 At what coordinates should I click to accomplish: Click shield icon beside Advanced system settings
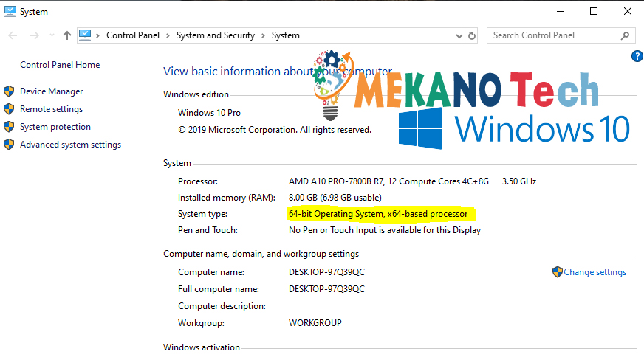pos(9,145)
